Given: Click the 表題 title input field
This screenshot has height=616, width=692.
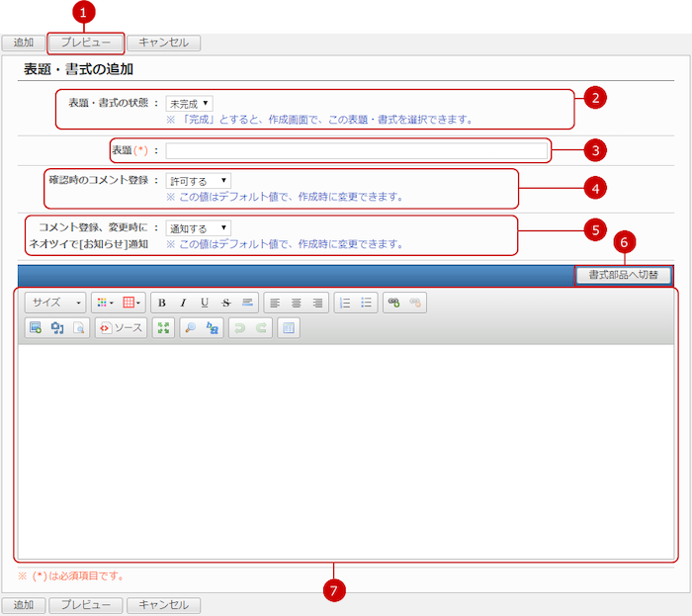Looking at the screenshot, I should pos(355,150).
